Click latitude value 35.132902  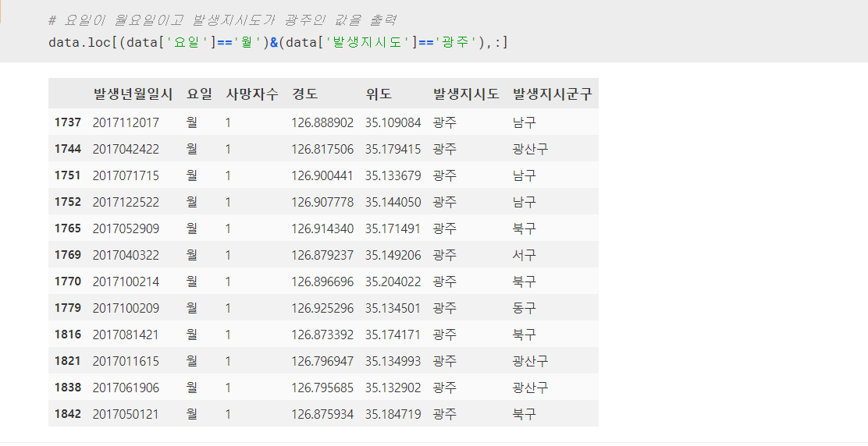point(393,388)
